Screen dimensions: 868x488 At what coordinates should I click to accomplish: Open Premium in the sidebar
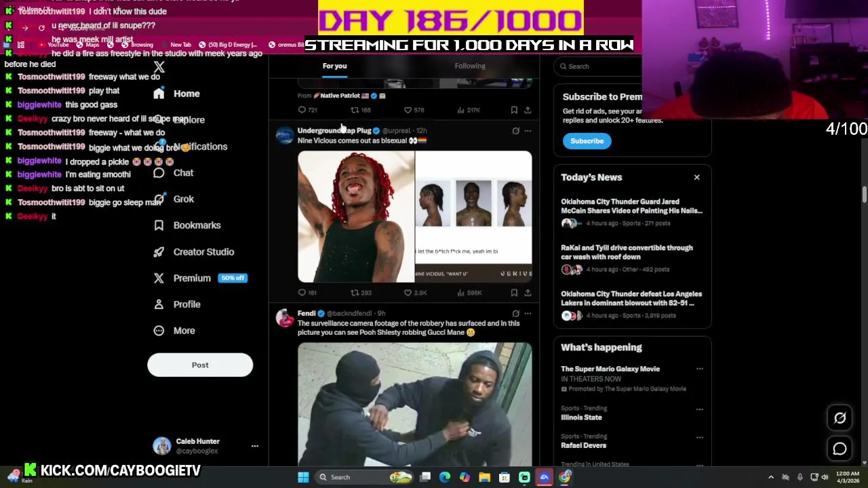click(x=201, y=278)
